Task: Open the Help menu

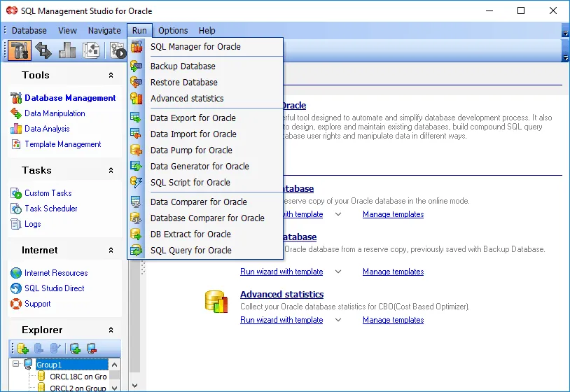Action: tap(207, 31)
